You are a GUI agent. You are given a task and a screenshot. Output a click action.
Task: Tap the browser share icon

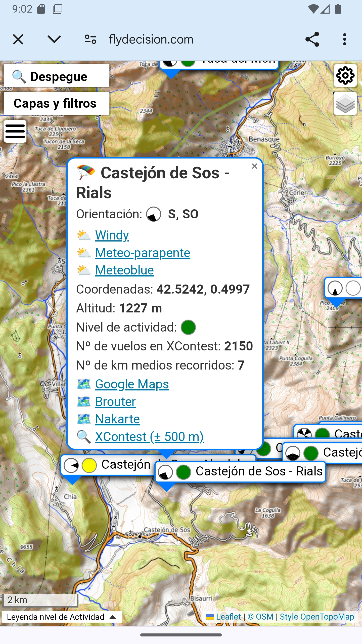[x=312, y=39]
